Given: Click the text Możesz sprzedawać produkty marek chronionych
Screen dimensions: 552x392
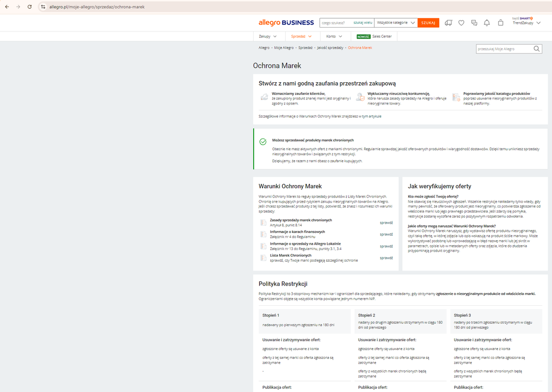Looking at the screenshot, I should [313, 140].
